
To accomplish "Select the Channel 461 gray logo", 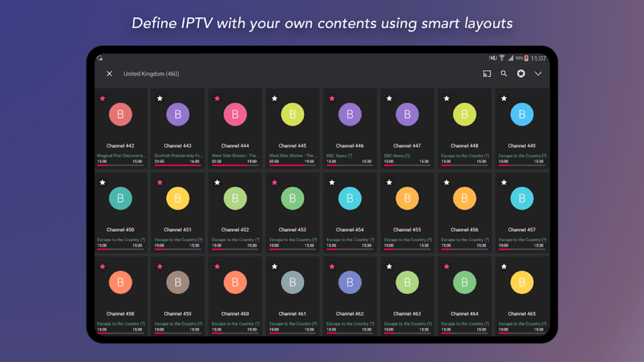I will 292,282.
